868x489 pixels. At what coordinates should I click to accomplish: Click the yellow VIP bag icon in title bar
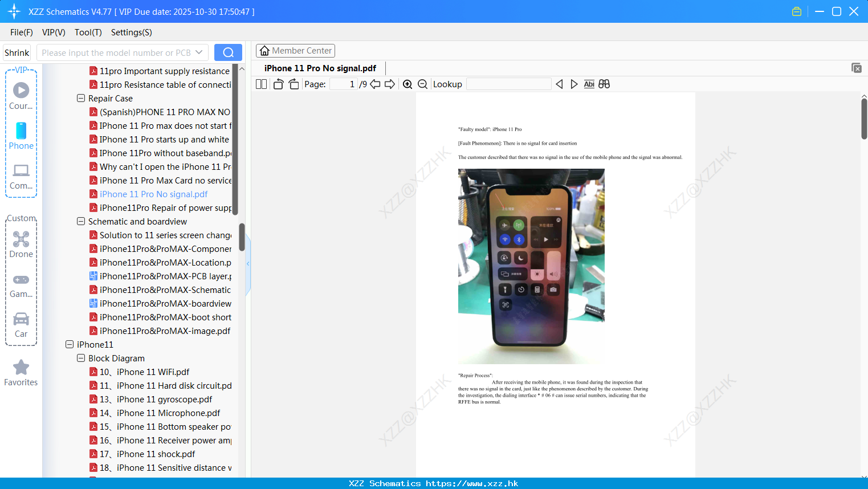[797, 11]
